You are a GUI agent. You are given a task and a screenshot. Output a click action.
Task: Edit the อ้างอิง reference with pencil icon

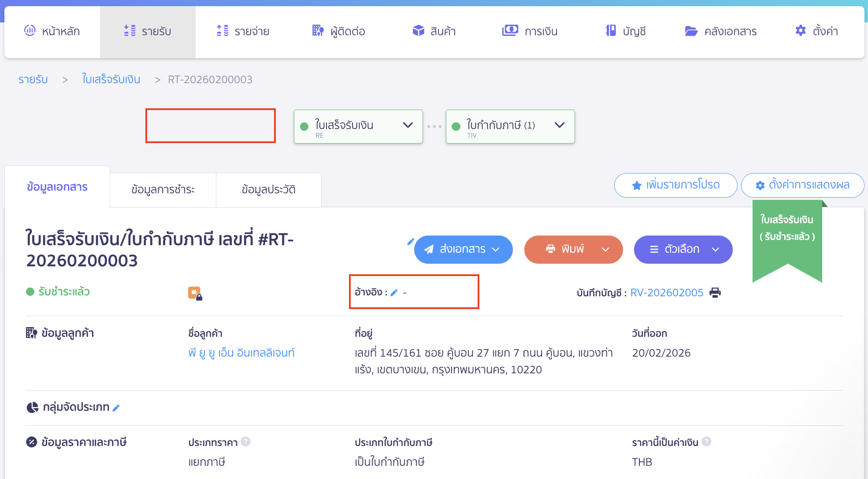[394, 292]
